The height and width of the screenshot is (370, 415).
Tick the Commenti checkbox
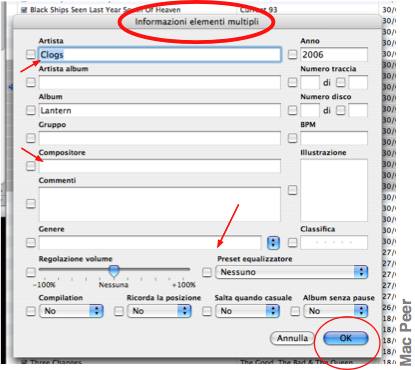click(31, 204)
